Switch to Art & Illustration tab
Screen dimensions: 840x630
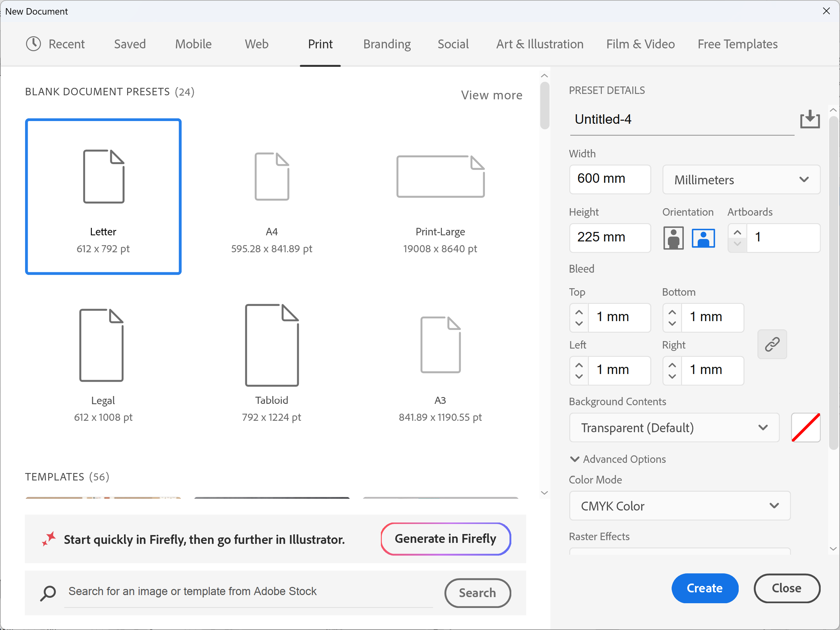[540, 44]
